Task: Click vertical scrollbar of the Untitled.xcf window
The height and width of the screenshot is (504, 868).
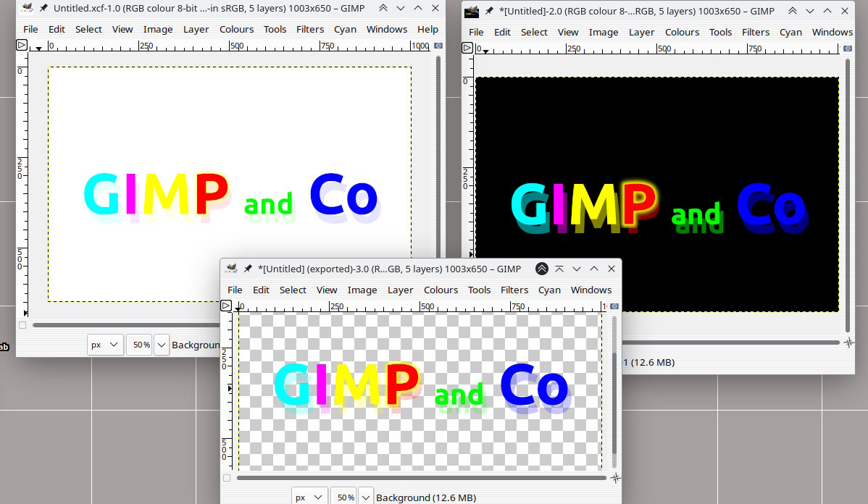Action: click(438, 156)
